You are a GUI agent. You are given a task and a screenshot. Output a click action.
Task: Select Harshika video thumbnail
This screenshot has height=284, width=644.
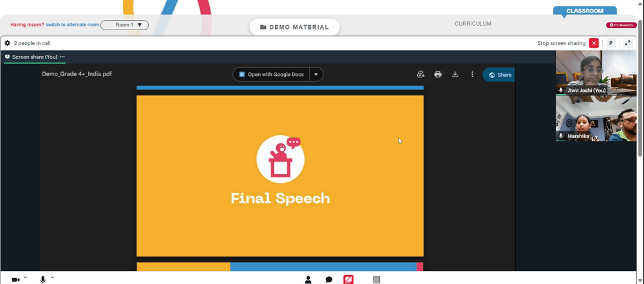click(x=596, y=118)
